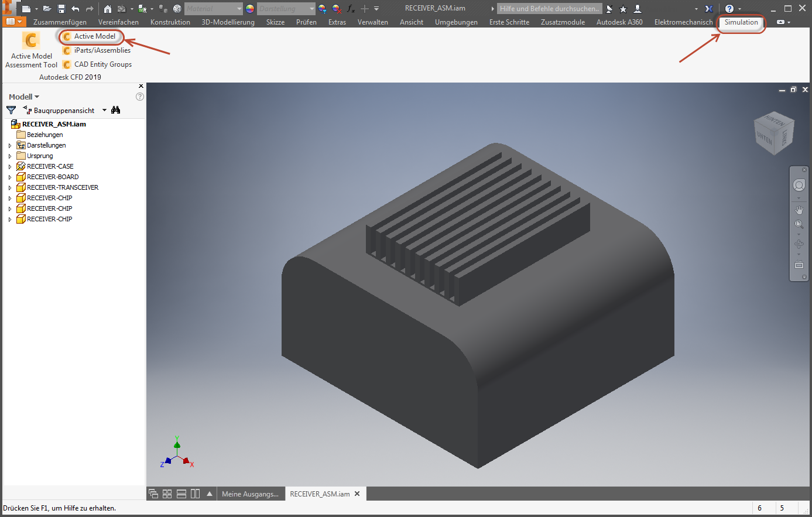Close the Modell browser panel
Screen dimensions: 812x517
click(141, 86)
